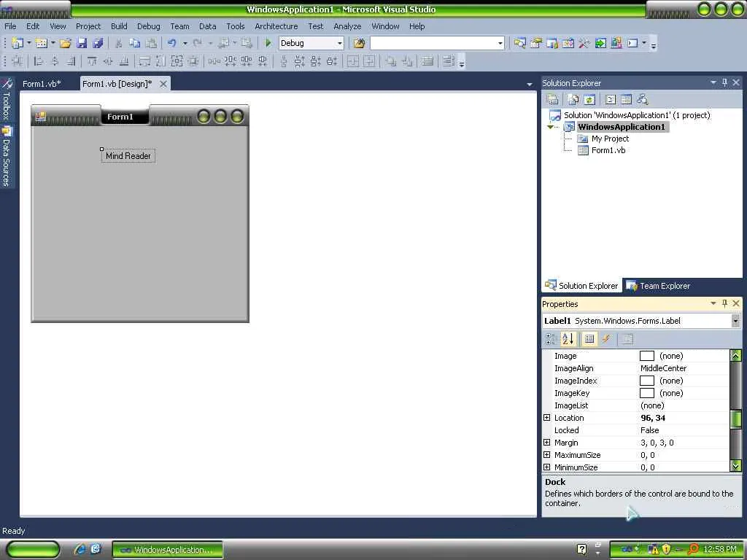Toggle Alphabetical sort in Properties panel

coord(568,339)
